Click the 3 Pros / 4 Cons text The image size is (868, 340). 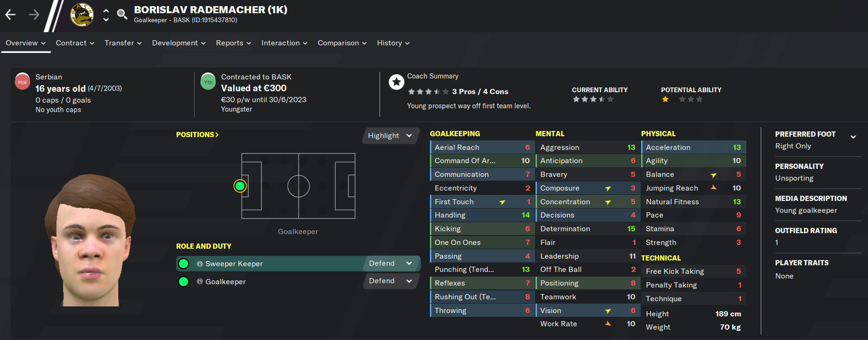[480, 92]
